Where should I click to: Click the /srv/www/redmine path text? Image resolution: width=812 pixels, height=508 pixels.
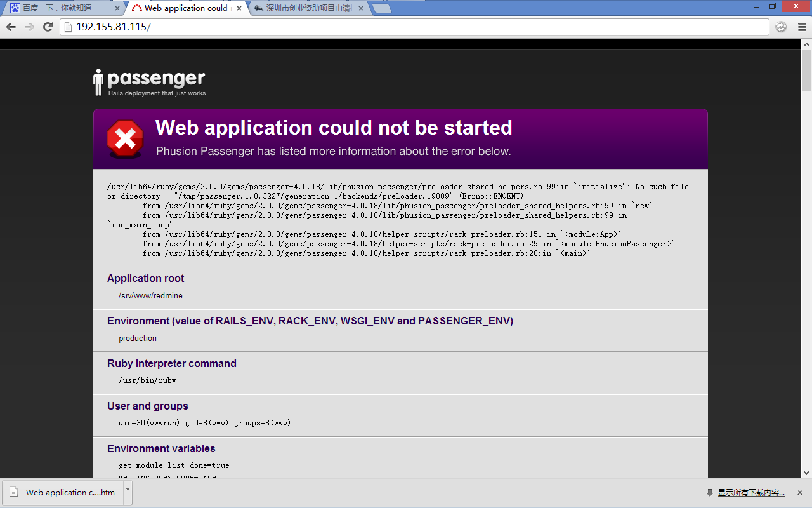(x=150, y=295)
